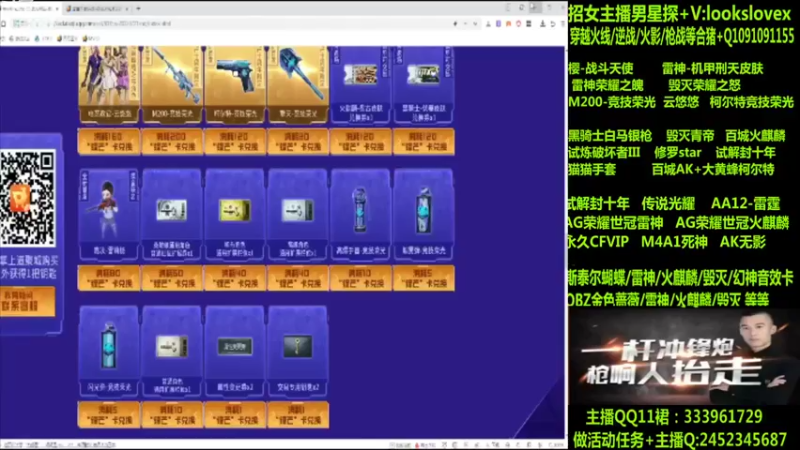Click redeem button under black knight ticket
800x450 pixels.
423,141
